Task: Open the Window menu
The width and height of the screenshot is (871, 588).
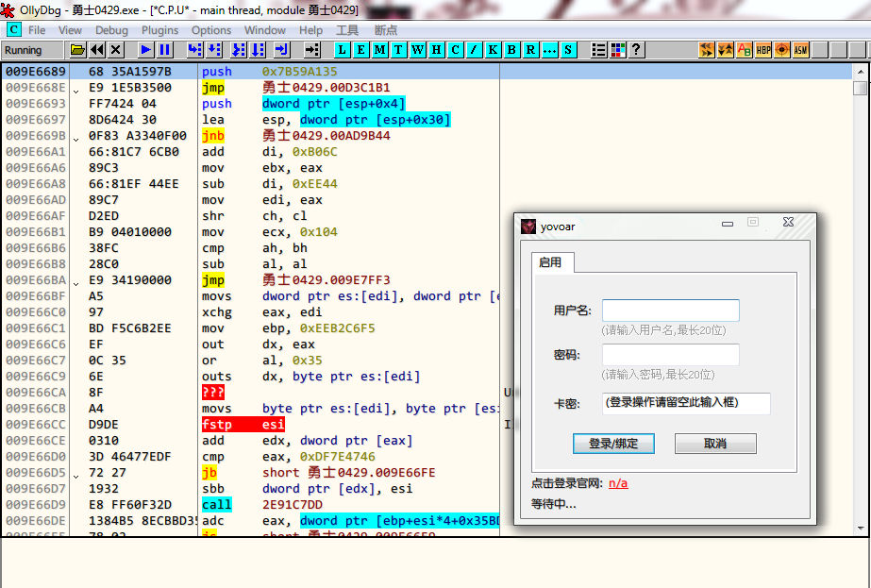Action: coord(265,30)
